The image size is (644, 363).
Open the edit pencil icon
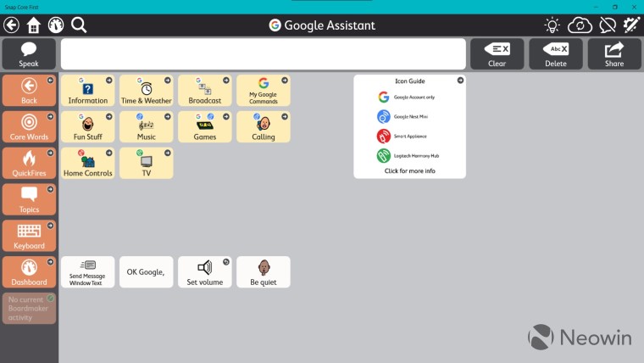631,25
